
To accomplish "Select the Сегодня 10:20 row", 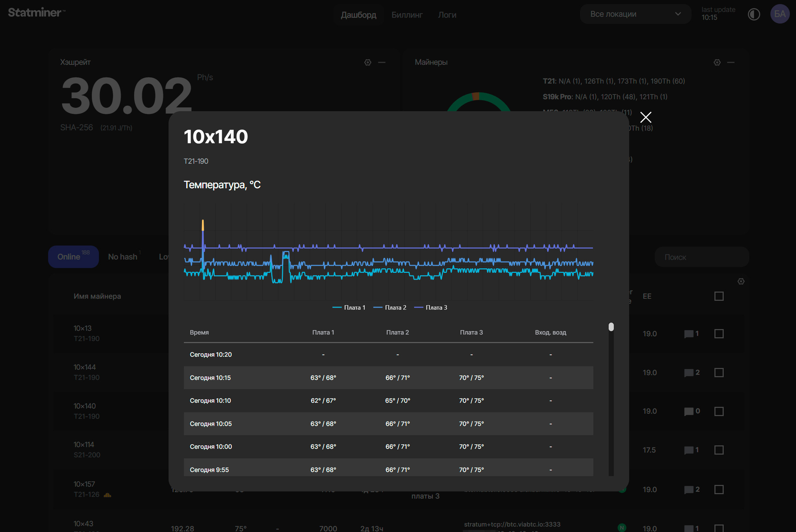I will point(388,355).
